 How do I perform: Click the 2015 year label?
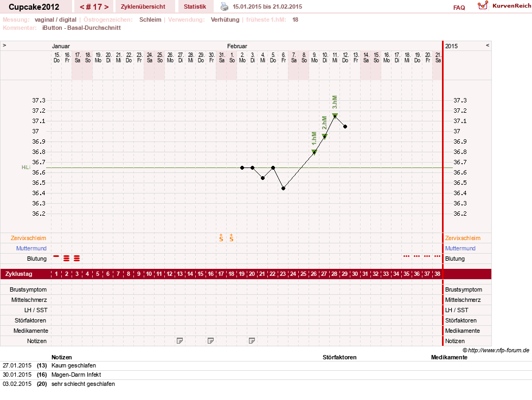[451, 46]
